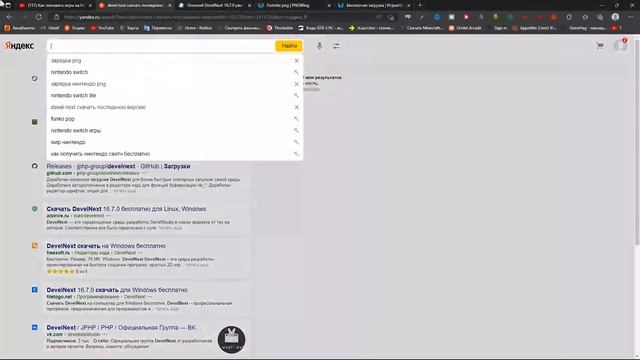Open the Home - Roblox bookmark
This screenshot has height=360, width=640.
[195, 28]
